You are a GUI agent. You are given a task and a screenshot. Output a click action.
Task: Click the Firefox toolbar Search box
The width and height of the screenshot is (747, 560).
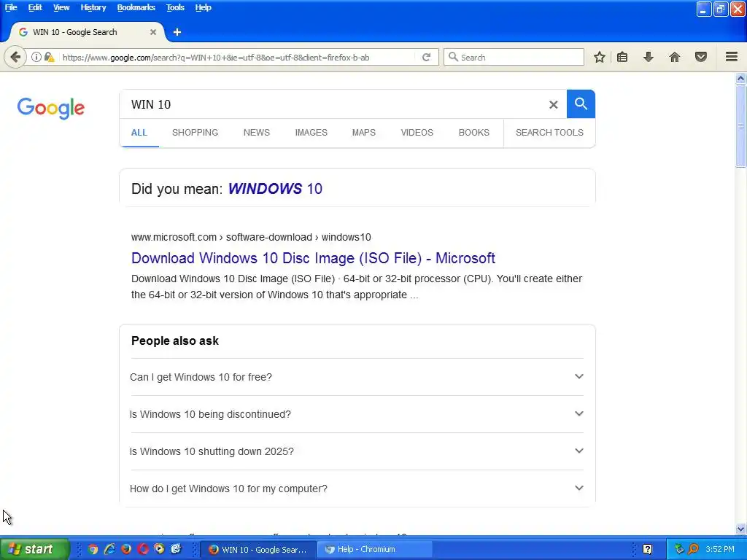pos(514,57)
